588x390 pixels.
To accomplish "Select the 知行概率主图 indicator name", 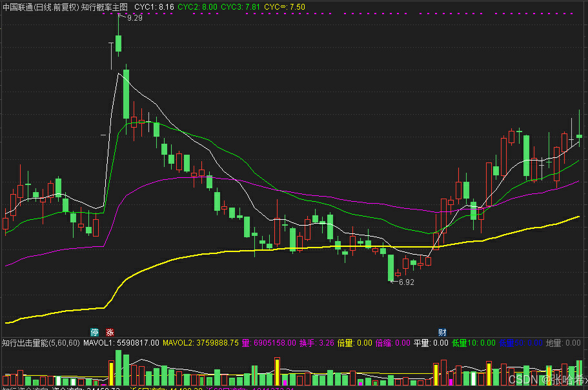I will coord(105,7).
